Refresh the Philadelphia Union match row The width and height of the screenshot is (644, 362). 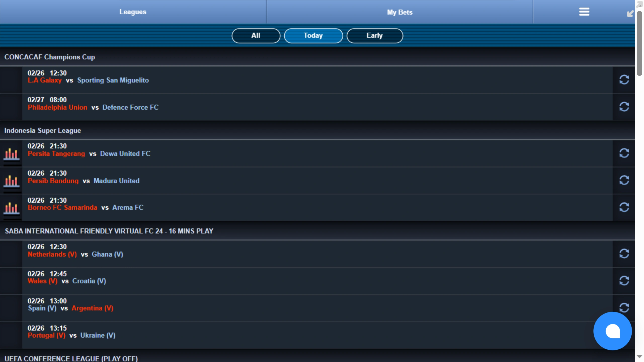click(x=624, y=107)
